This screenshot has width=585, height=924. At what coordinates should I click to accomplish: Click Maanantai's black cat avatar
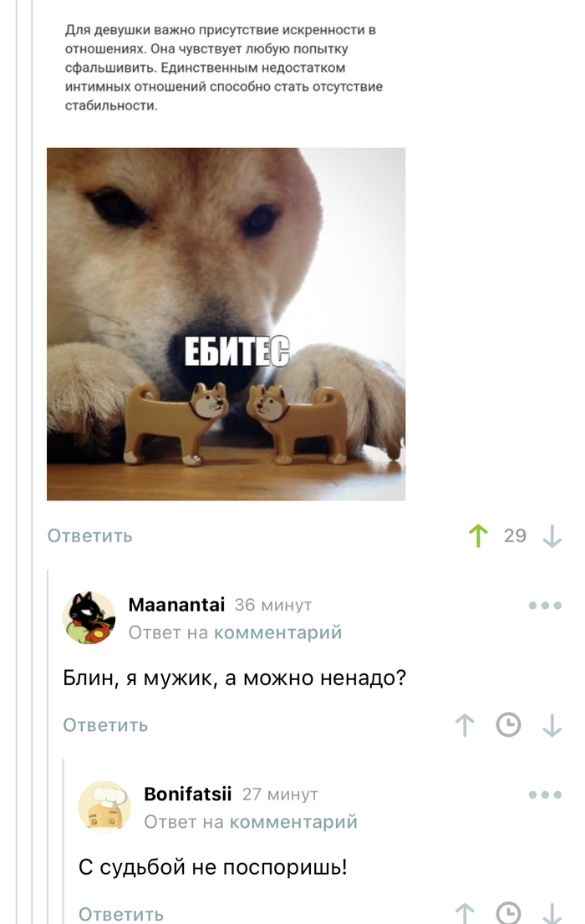[89, 617]
